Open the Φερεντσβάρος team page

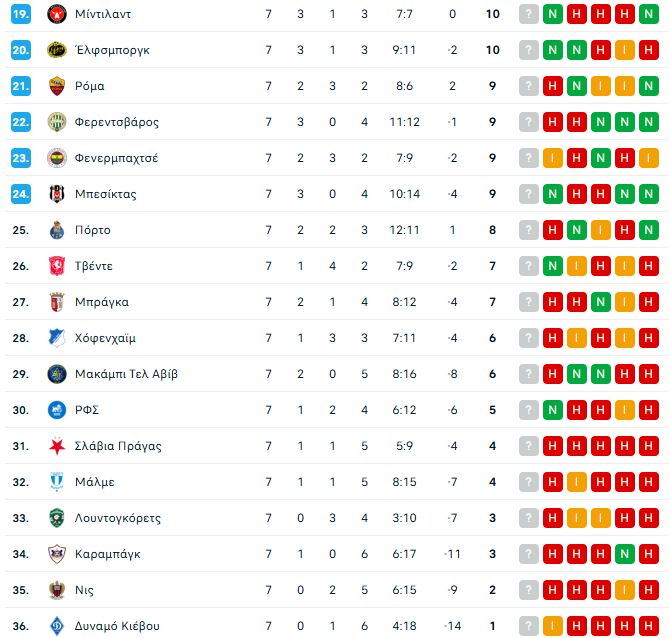click(x=117, y=122)
